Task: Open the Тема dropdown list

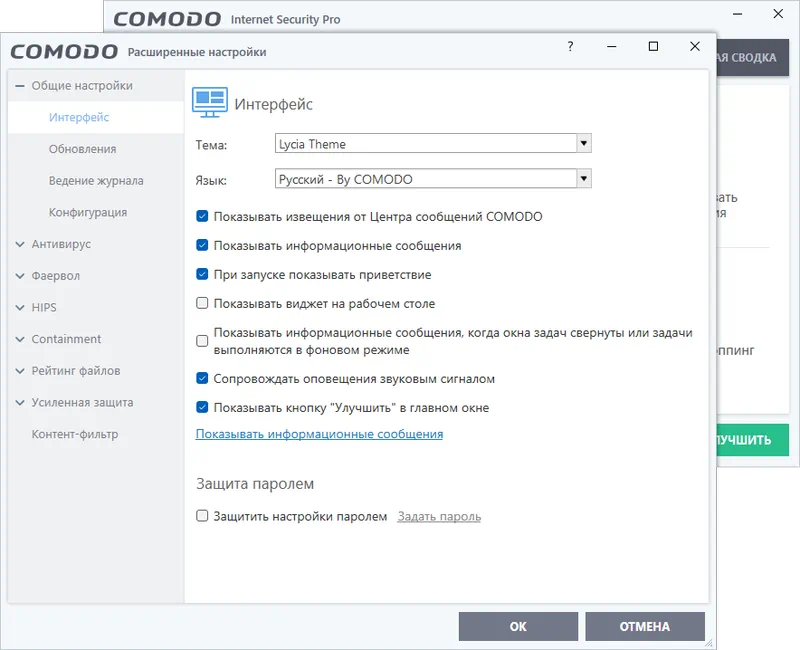Action: [x=584, y=144]
